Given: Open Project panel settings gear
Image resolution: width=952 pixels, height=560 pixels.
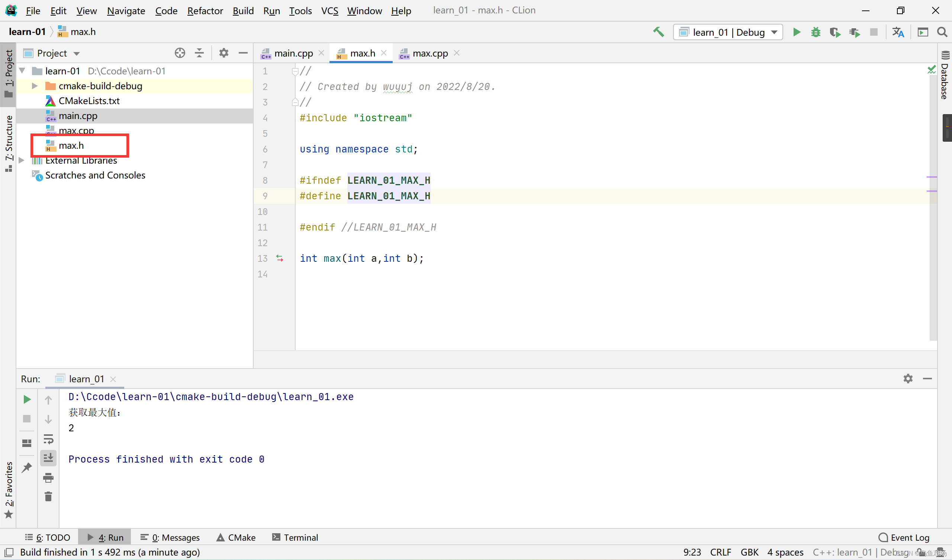Looking at the screenshot, I should 223,53.
